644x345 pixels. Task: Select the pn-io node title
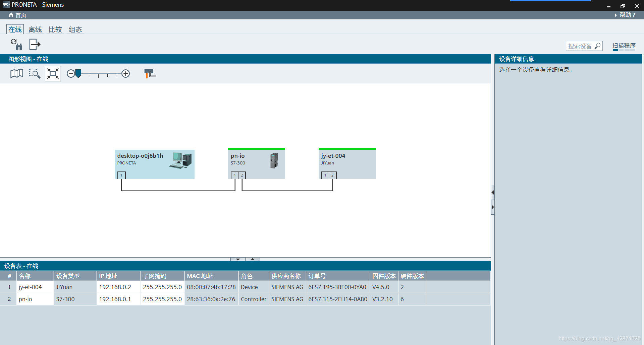point(237,156)
